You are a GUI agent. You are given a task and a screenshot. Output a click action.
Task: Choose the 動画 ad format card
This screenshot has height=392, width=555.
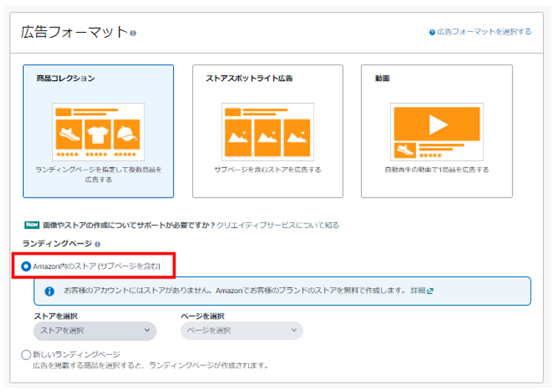pos(437,131)
